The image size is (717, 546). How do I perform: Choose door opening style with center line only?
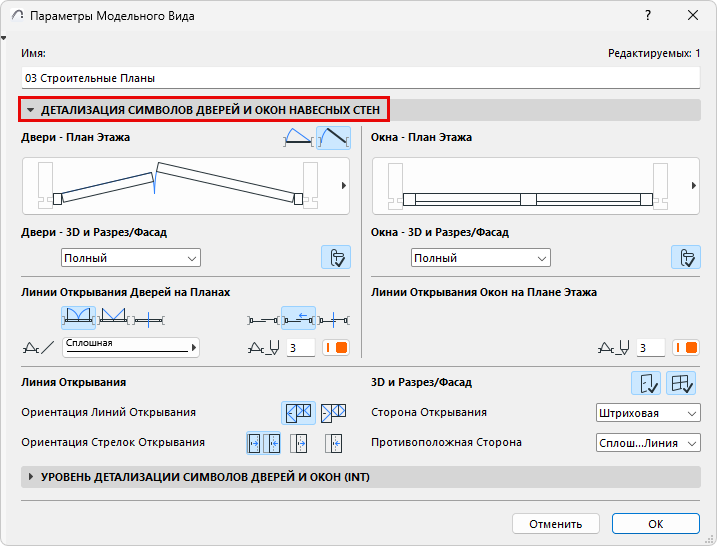click(149, 319)
